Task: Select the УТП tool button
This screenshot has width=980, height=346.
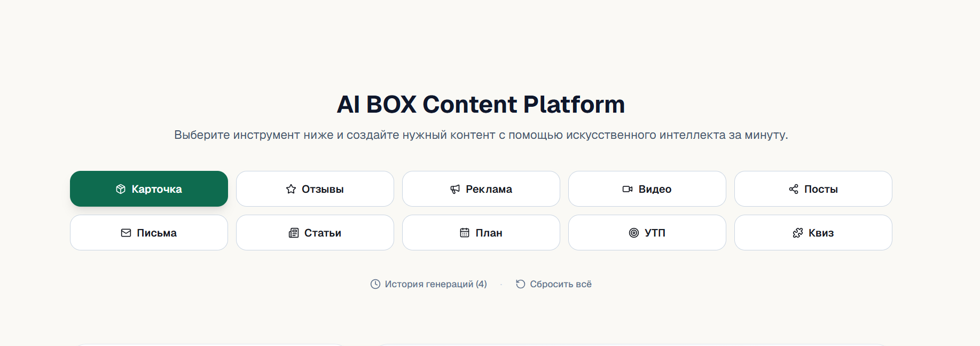Action: click(x=647, y=233)
